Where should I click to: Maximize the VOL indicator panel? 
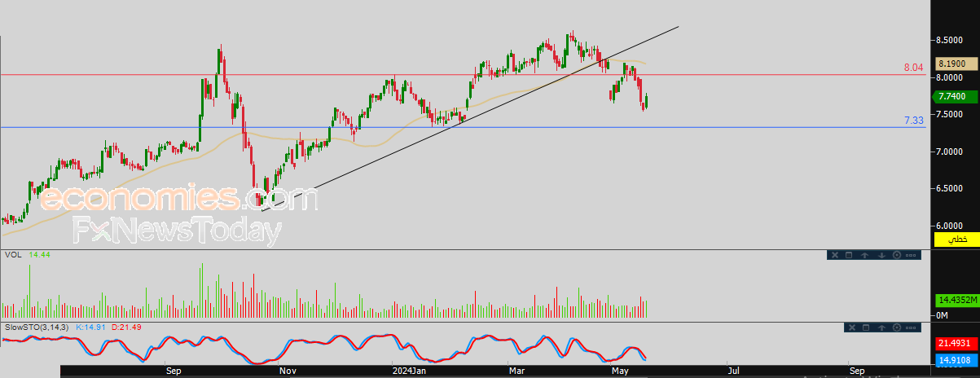[849, 255]
